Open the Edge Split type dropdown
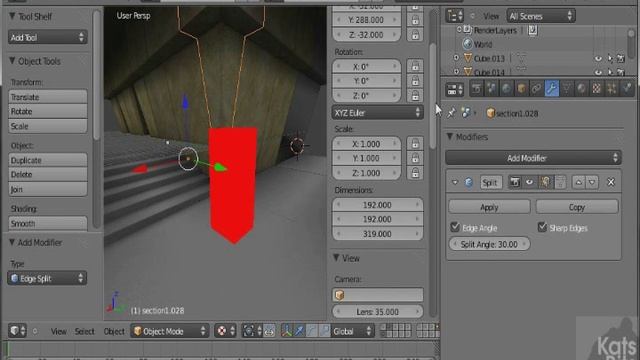 (x=47, y=278)
